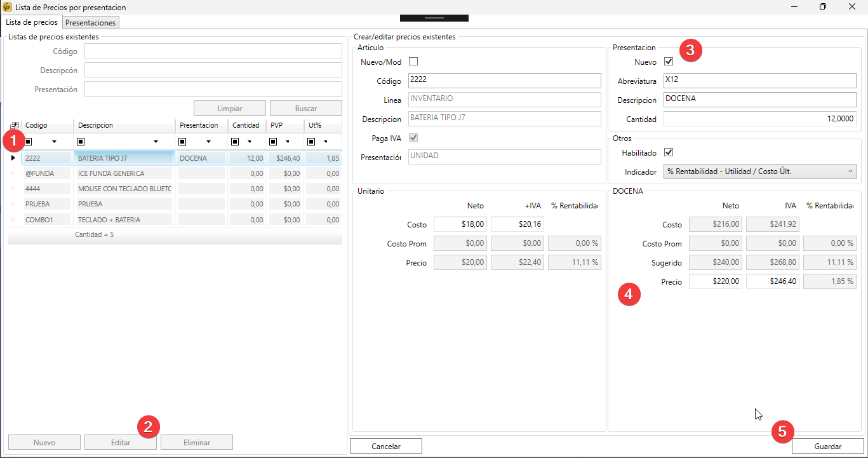Toggle the Habilitado checkbox
This screenshot has height=458, width=868.
668,152
